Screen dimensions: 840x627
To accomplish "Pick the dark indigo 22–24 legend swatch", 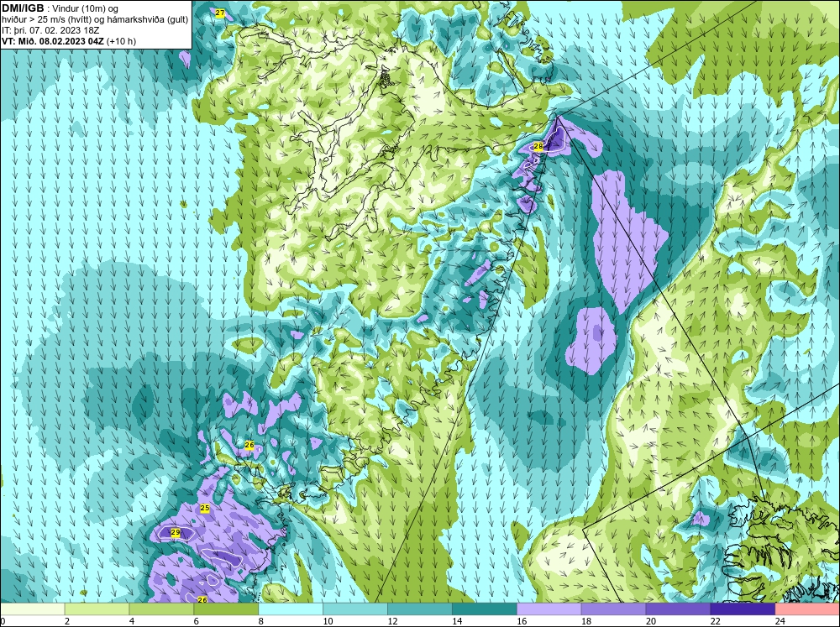I will pyautogui.click(x=743, y=609).
